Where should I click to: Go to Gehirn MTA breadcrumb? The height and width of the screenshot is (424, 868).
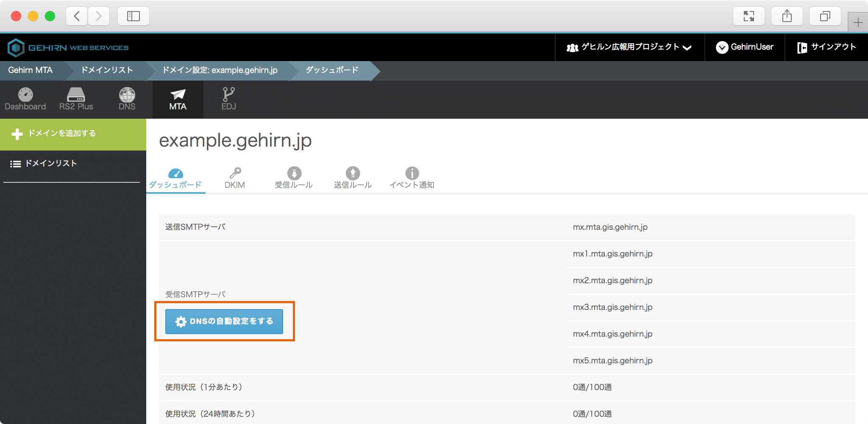tap(31, 70)
